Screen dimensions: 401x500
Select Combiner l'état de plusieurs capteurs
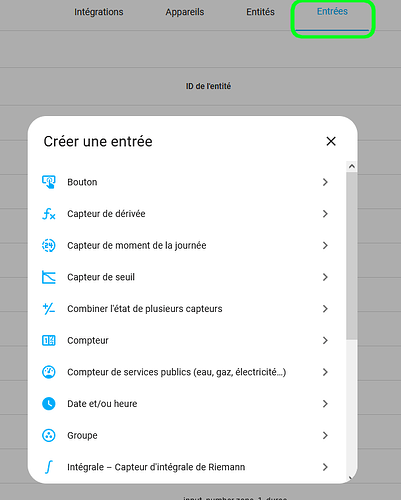(185, 309)
